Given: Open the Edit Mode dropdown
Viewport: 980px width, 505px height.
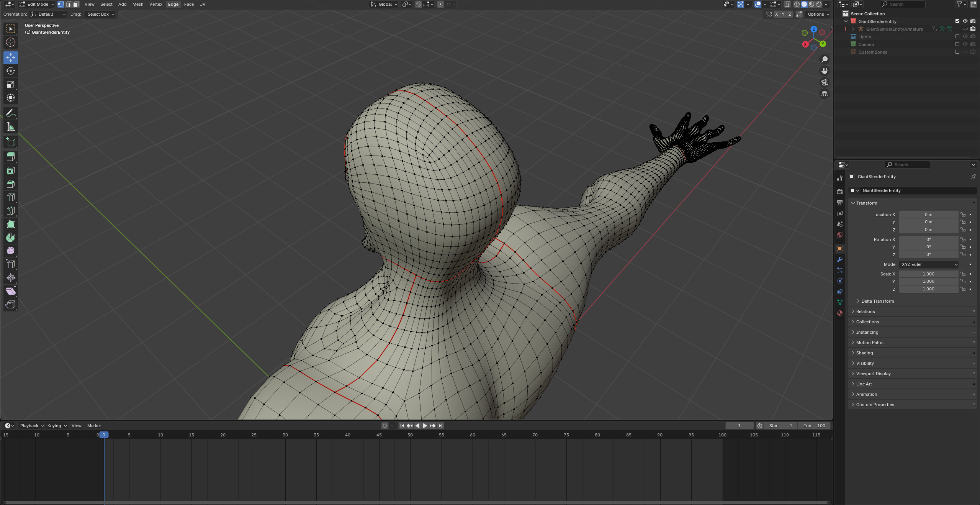Looking at the screenshot, I should click(37, 4).
